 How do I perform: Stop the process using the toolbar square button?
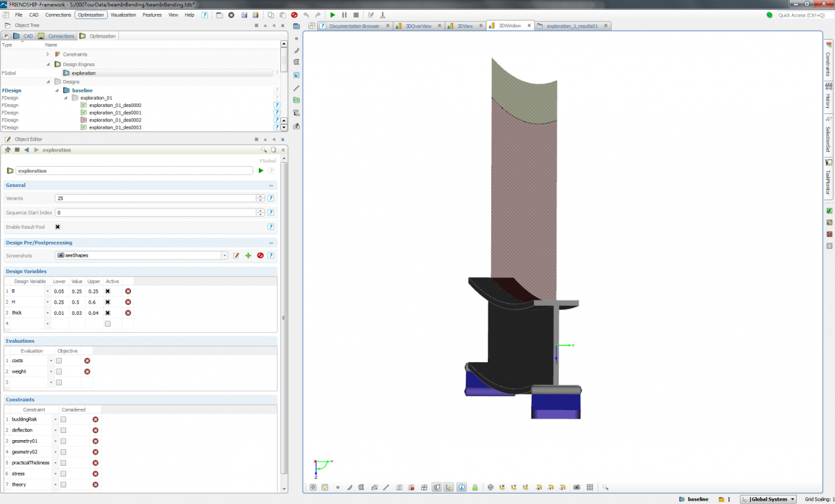tap(356, 15)
